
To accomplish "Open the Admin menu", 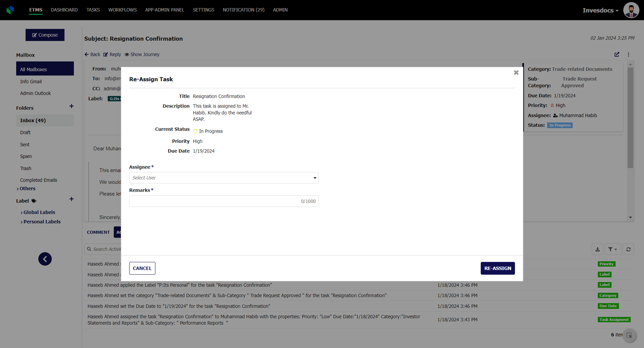I will [x=280, y=10].
